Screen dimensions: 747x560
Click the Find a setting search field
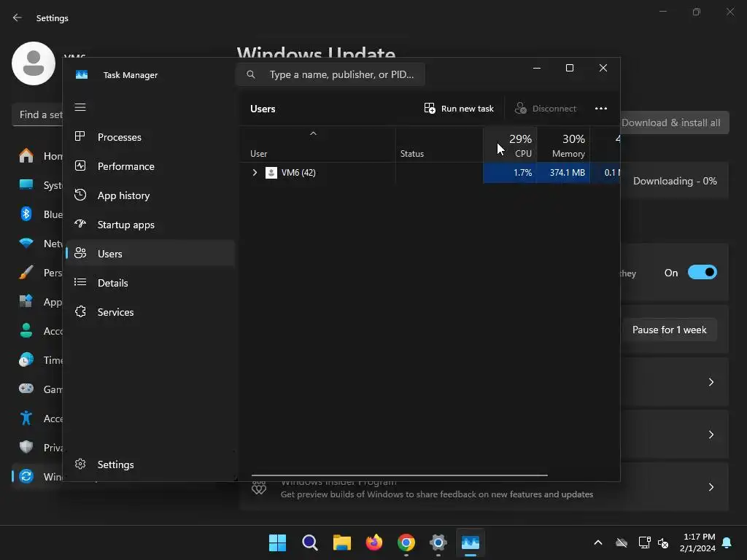[38, 114]
